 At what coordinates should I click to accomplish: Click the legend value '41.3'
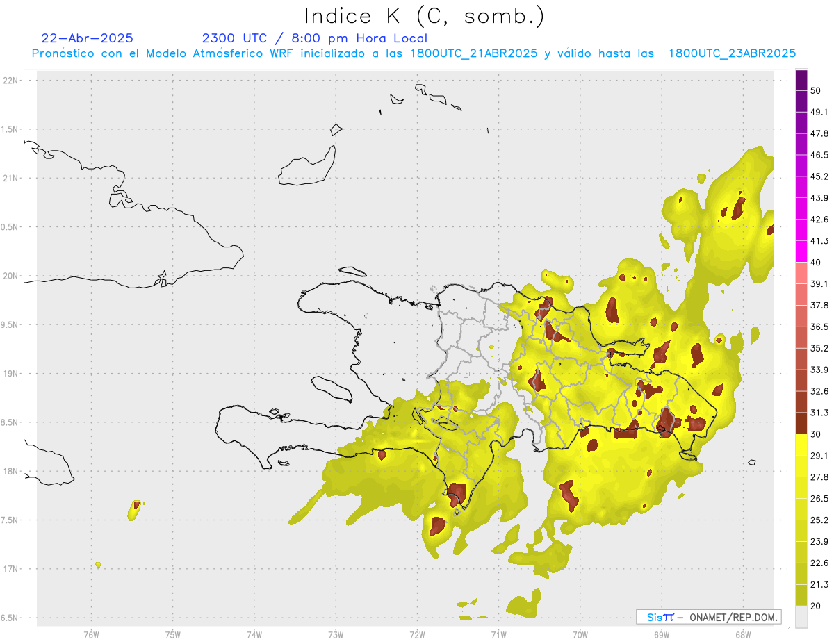point(819,241)
